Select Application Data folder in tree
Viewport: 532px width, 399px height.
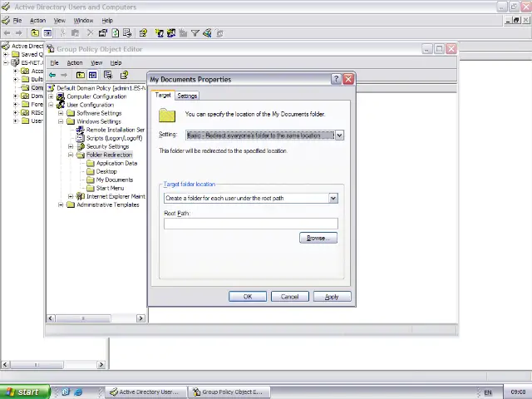click(x=116, y=163)
